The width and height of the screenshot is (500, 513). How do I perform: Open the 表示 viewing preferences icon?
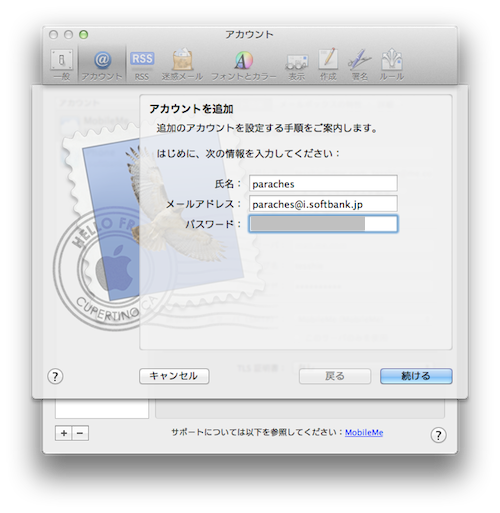click(x=296, y=65)
